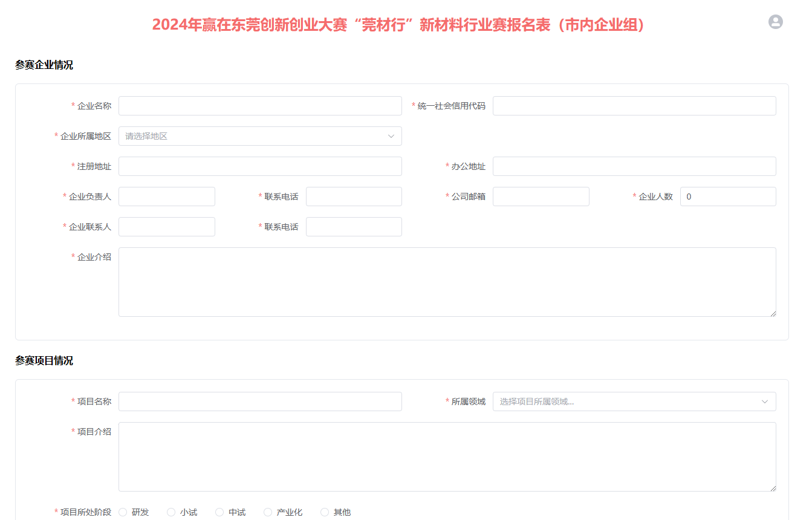Select the 办公地址 text field

(634, 166)
